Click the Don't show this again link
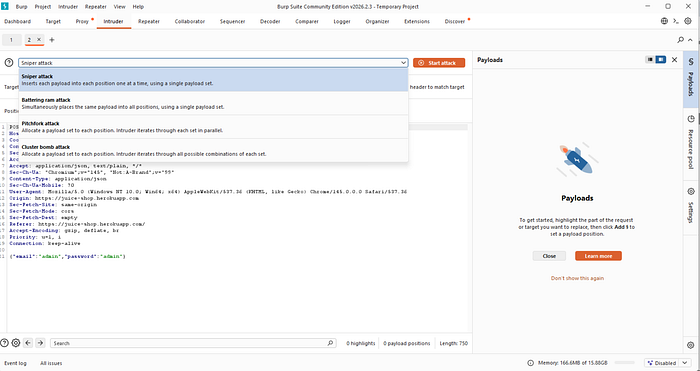 tap(577, 278)
